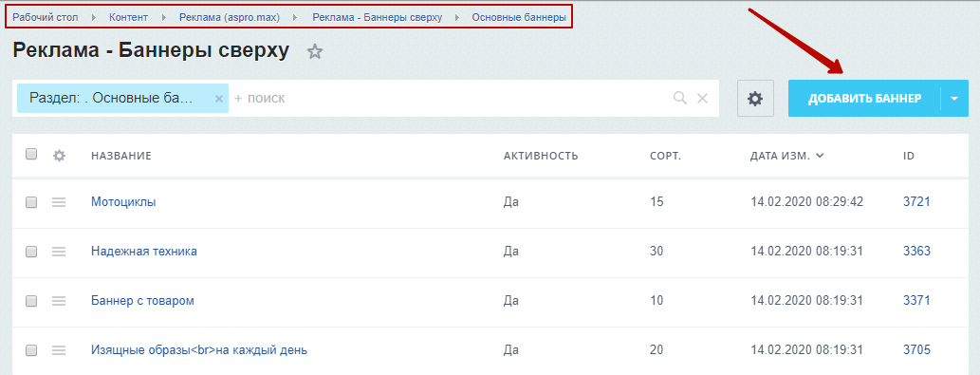Toggle the select-all checkbox in header
This screenshot has height=375, width=980.
click(31, 155)
